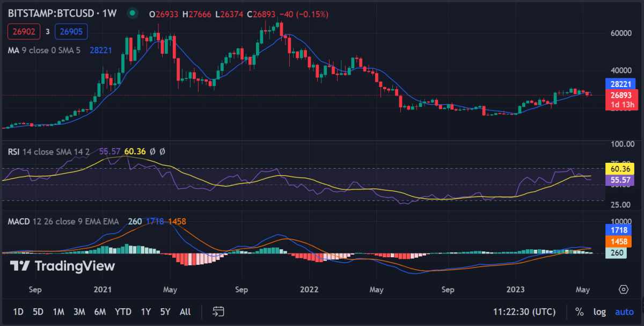Open timezone menu at 11:22:30 (UTC)

524,311
